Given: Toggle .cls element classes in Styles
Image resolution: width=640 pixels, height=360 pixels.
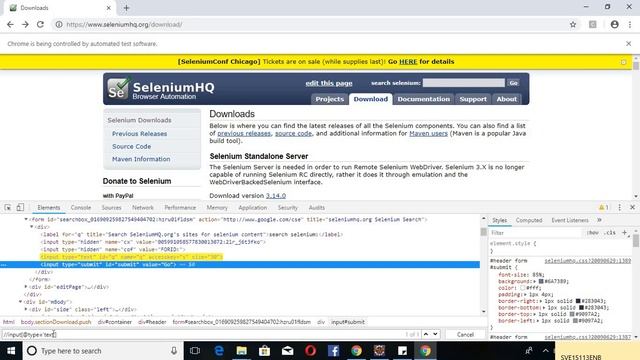Looking at the screenshot, I should point(610,233).
